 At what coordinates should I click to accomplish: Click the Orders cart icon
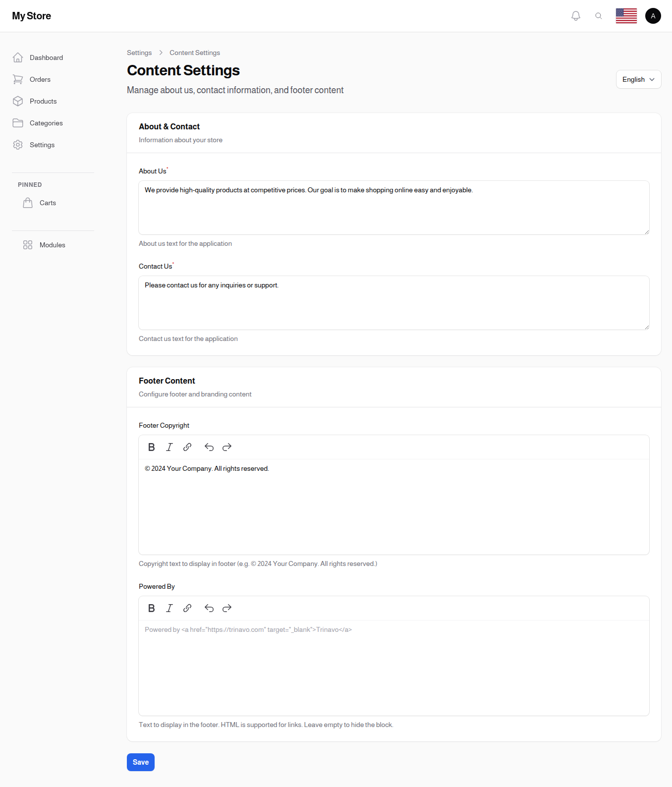(x=18, y=79)
